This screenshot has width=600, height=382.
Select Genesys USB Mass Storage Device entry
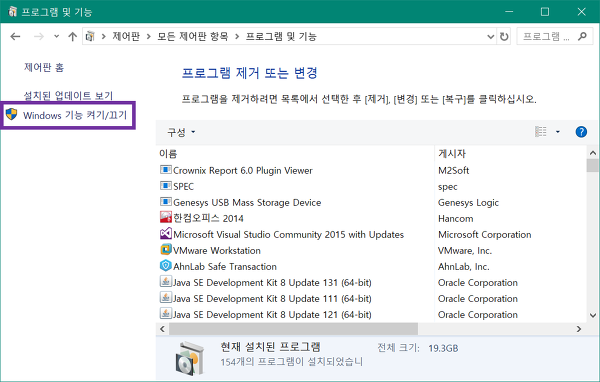[247, 202]
